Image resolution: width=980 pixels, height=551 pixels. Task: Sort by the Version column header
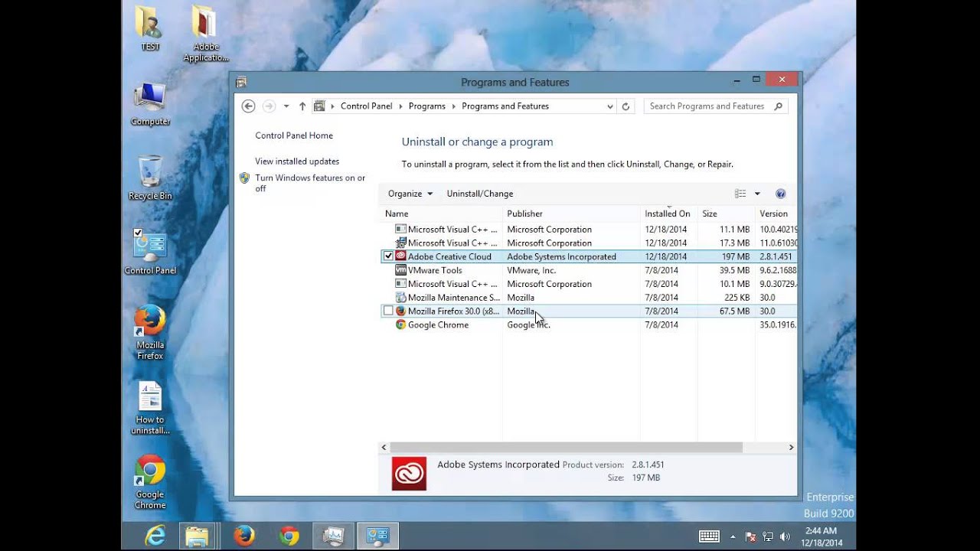pyautogui.click(x=775, y=214)
